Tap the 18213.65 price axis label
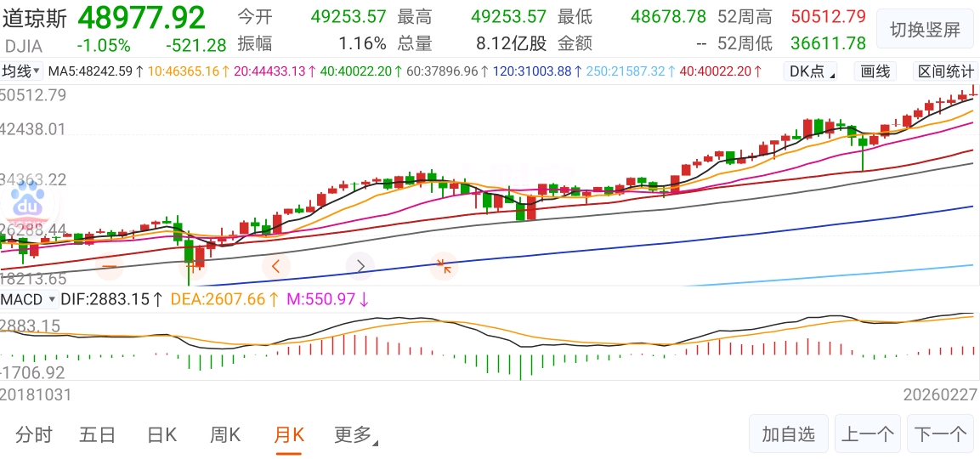The width and height of the screenshot is (980, 459). point(33,278)
